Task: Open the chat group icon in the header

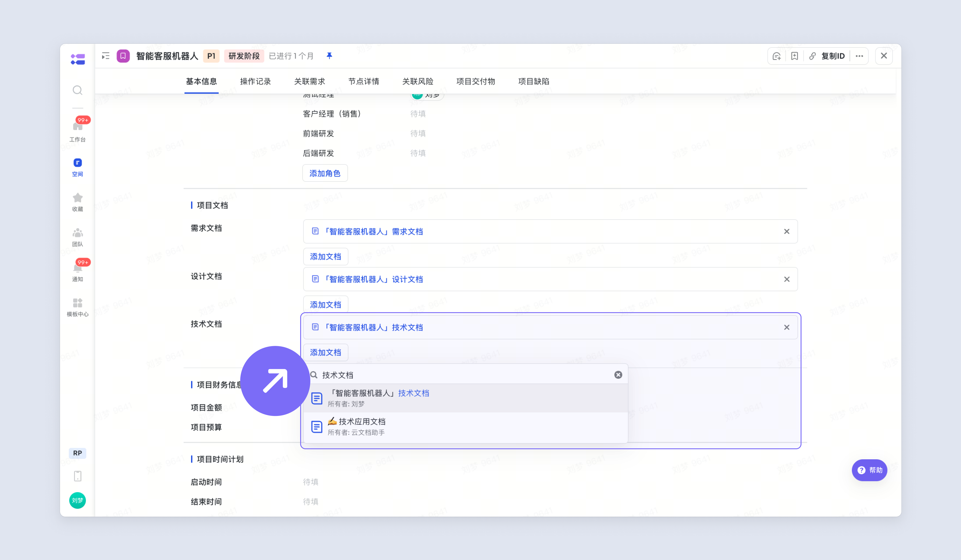Action: coord(777,56)
